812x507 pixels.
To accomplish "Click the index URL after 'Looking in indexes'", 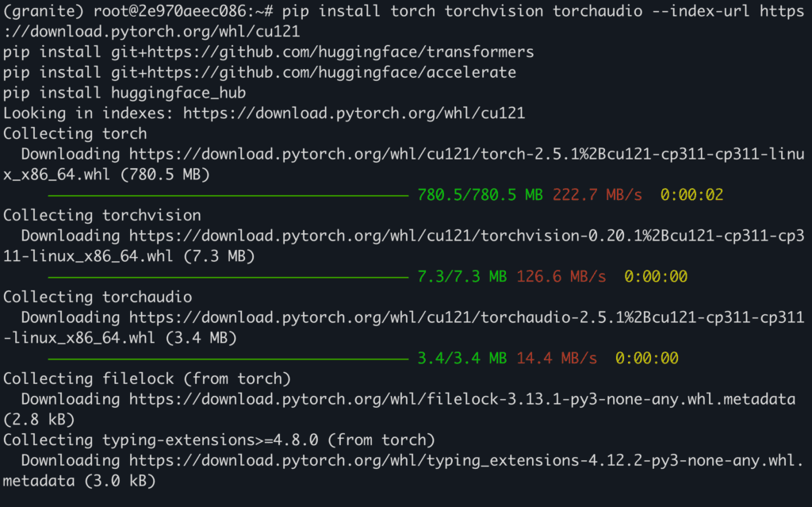I will [x=354, y=113].
